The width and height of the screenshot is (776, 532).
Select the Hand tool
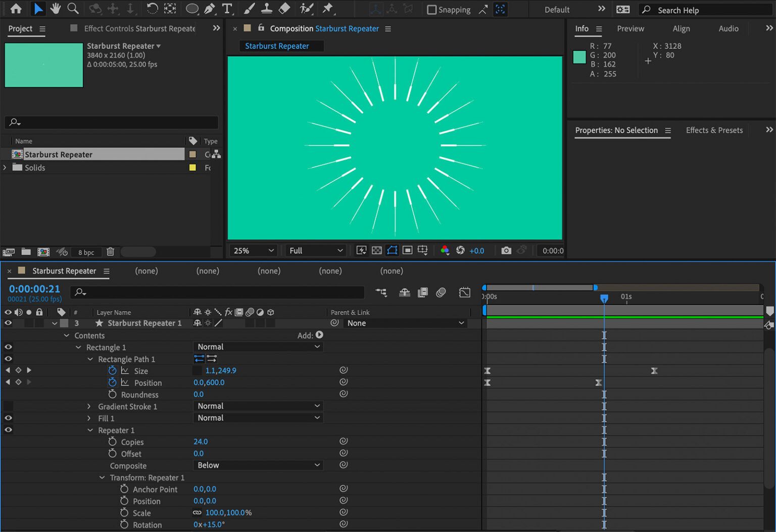tap(56, 9)
